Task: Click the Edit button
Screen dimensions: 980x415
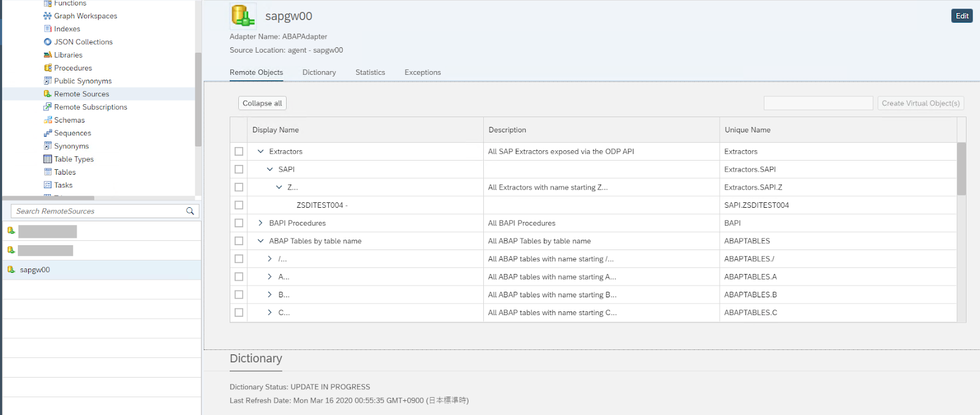Action: click(x=962, y=16)
